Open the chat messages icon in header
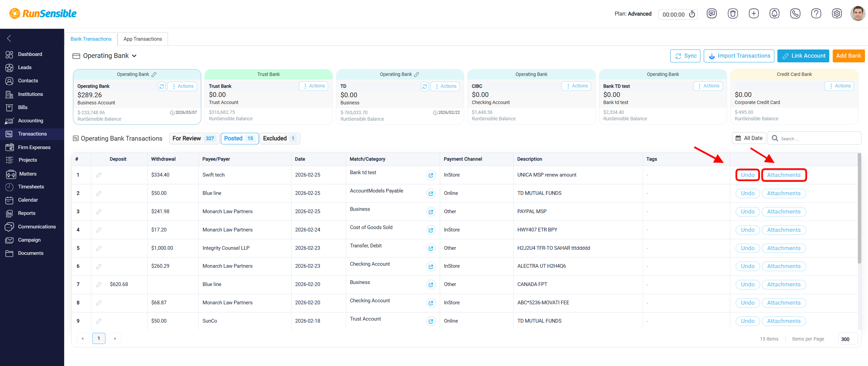The height and width of the screenshot is (366, 868). 712,14
